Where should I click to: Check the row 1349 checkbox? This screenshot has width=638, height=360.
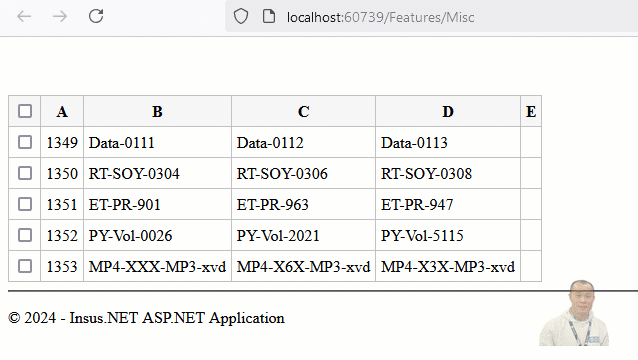point(25,142)
